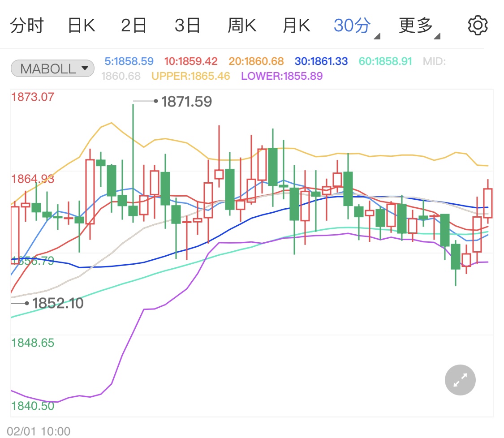This screenshot has height=438, width=504.
Task: Click the UPPER:1865.46 band label
Action: (x=191, y=76)
